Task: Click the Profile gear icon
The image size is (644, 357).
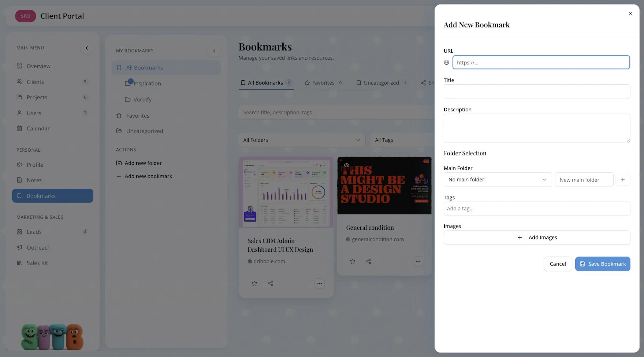Action: [19, 165]
